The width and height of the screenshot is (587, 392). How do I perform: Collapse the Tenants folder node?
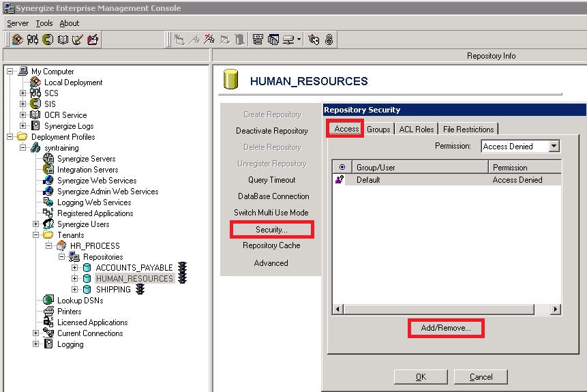tap(36, 235)
